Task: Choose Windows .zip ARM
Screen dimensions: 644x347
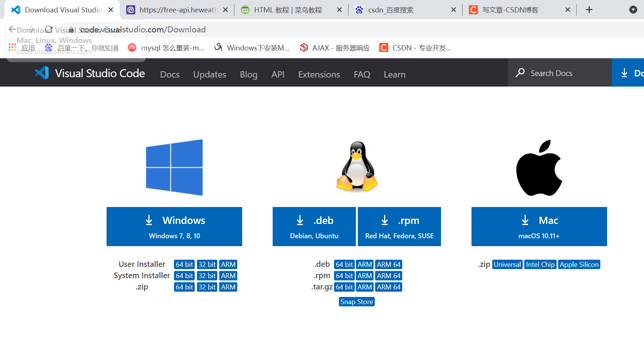Action: point(228,287)
